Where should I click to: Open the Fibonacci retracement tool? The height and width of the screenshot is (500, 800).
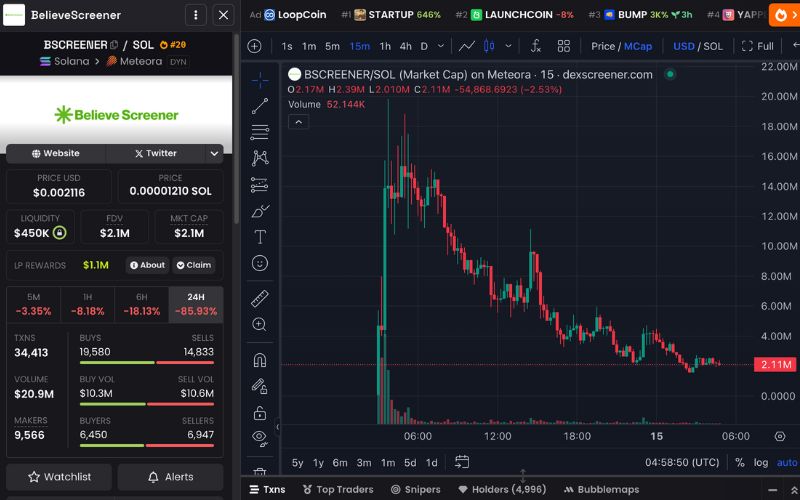pos(260,132)
